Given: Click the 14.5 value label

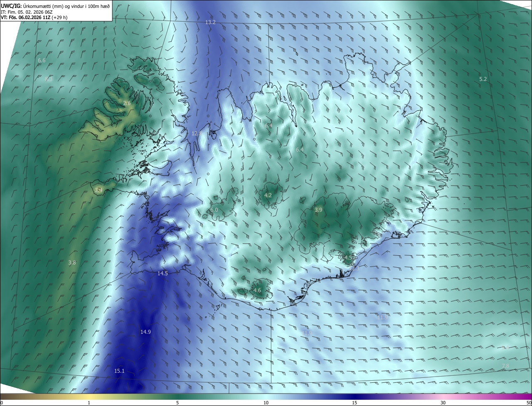Looking at the screenshot, I should tap(163, 274).
